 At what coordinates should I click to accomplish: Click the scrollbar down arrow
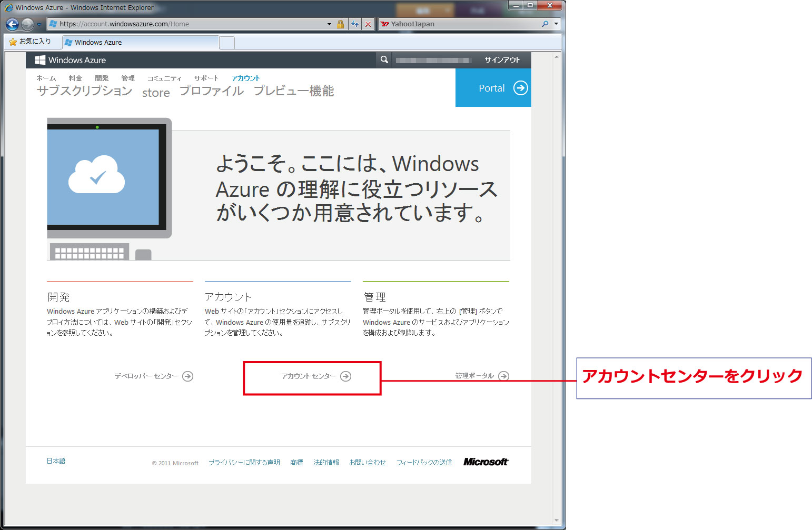(557, 521)
